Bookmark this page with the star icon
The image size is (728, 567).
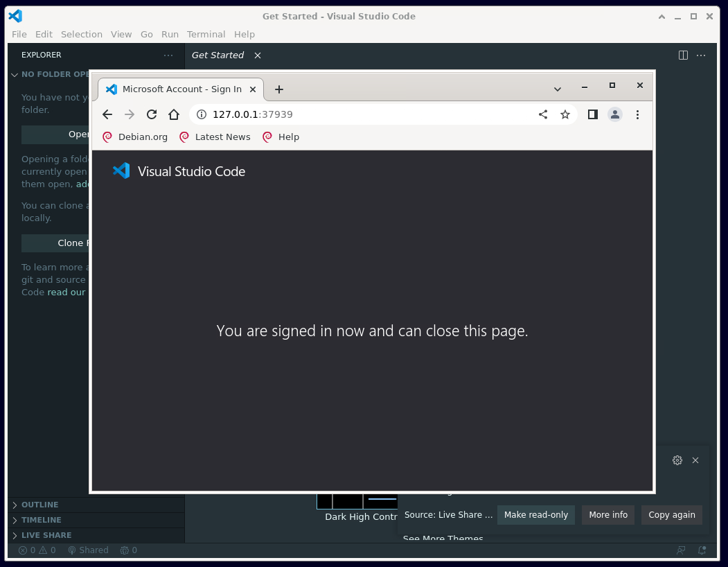[x=565, y=114]
